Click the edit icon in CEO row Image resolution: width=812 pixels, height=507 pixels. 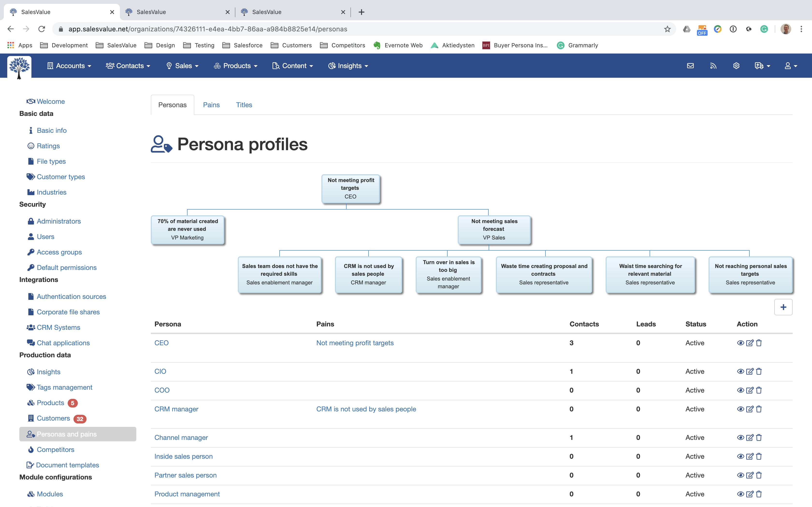(750, 343)
